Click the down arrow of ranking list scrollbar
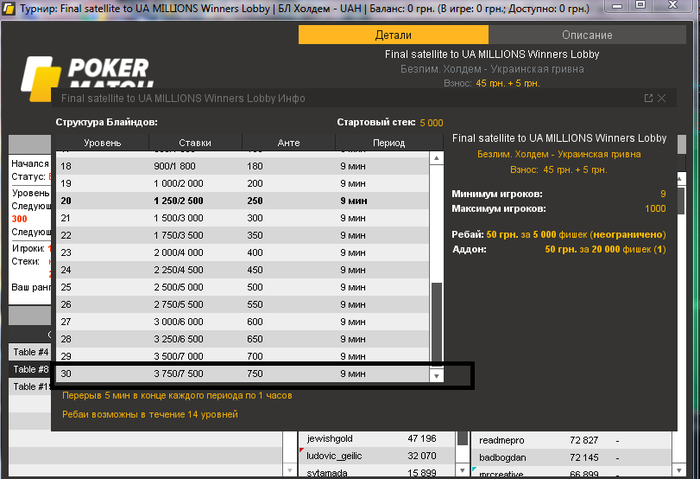The width and height of the screenshot is (700, 479). 679,470
